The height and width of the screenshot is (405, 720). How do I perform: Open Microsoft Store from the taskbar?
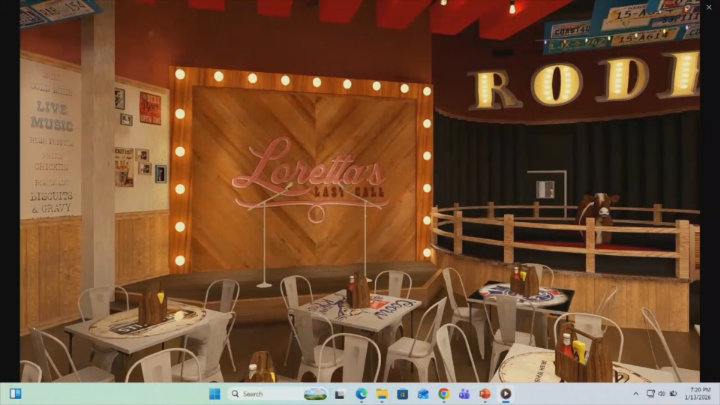point(402,394)
